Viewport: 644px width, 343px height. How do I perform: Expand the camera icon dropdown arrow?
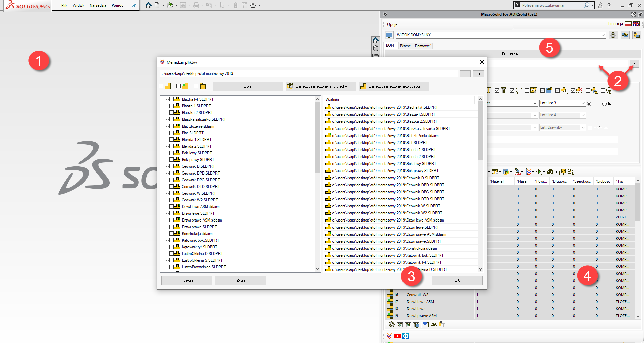(x=556, y=172)
